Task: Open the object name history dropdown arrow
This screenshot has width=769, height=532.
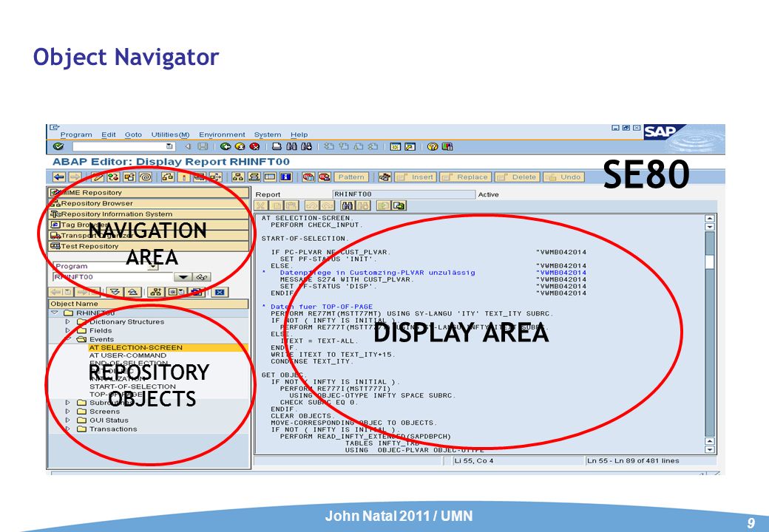Action: tap(183, 277)
